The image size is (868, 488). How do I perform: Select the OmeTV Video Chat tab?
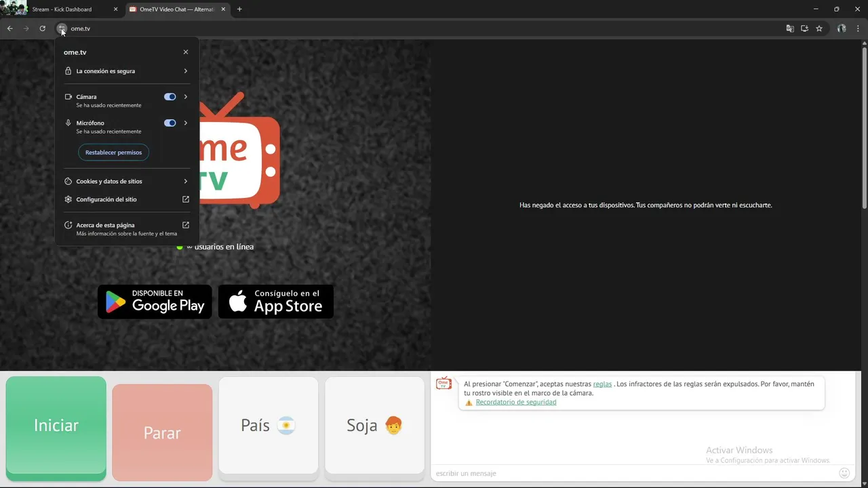tap(178, 9)
